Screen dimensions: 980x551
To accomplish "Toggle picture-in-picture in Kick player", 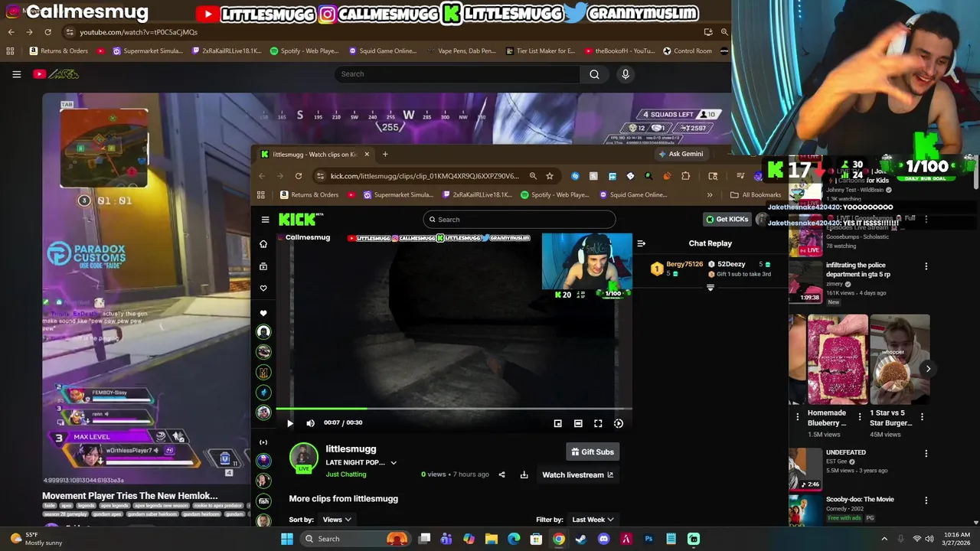I will (x=557, y=423).
